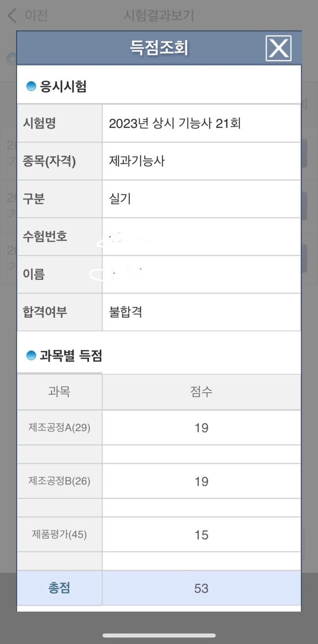This screenshot has width=318, height=644.
Task: Tap the 불합격 result value
Action: click(x=125, y=312)
